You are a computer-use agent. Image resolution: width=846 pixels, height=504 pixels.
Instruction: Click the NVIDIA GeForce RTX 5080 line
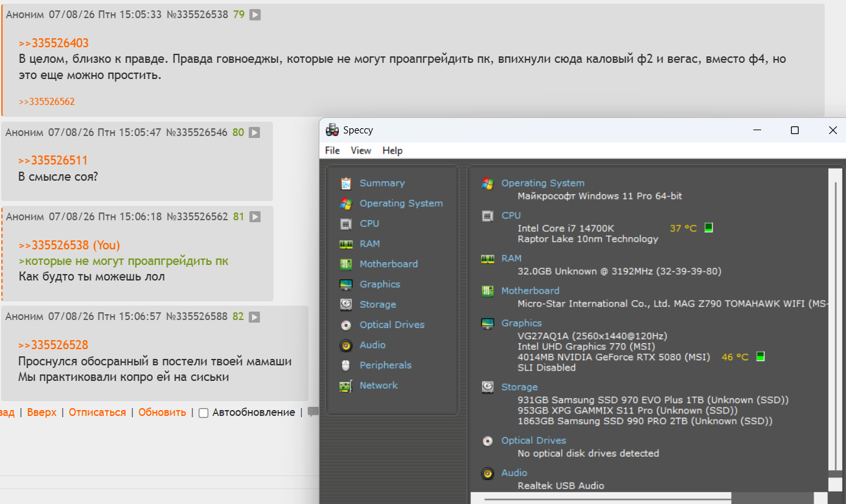614,357
